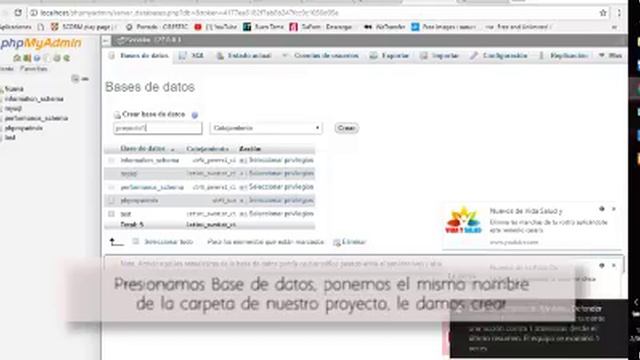Image resolution: width=640 pixels, height=360 pixels.
Task: Reload the browser page
Action: click(18, 13)
